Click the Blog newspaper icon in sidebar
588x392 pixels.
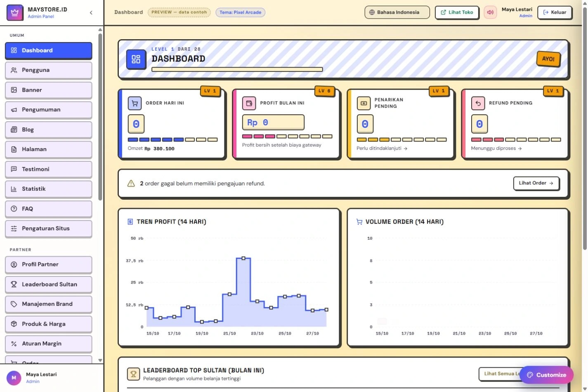[x=14, y=130]
